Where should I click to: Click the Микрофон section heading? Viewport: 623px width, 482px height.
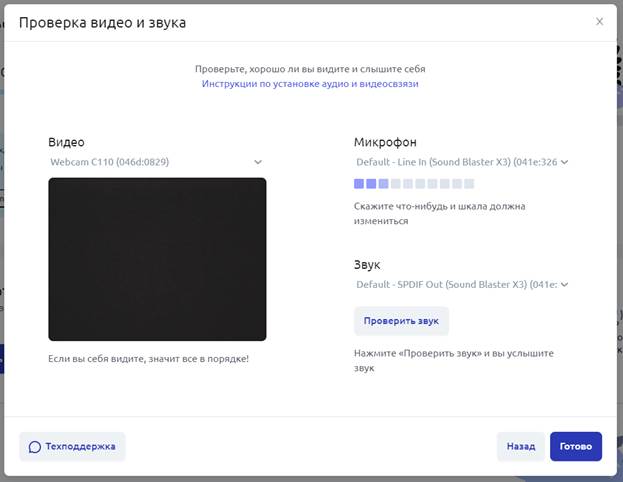click(x=385, y=142)
